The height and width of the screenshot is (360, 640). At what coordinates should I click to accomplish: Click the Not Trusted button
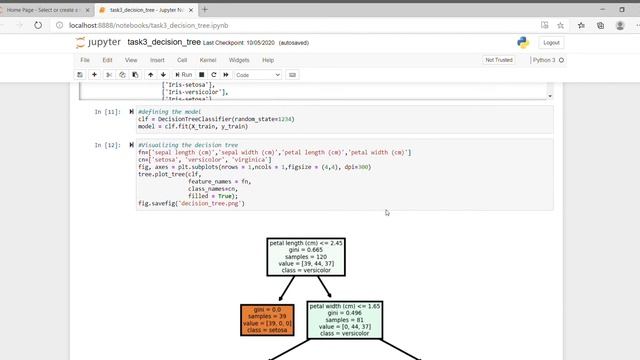(499, 60)
